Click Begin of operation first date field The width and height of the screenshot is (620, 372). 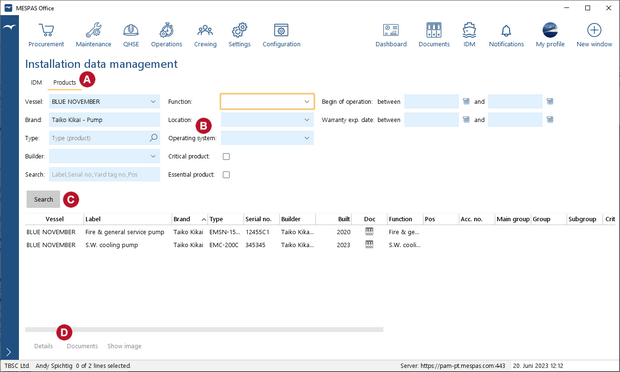pyautogui.click(x=431, y=102)
